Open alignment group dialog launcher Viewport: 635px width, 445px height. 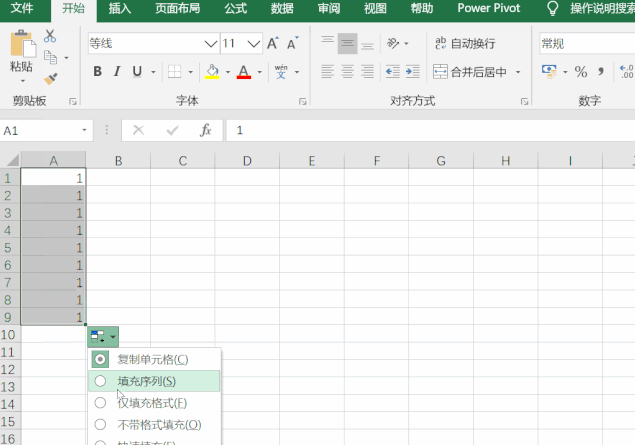coord(524,102)
